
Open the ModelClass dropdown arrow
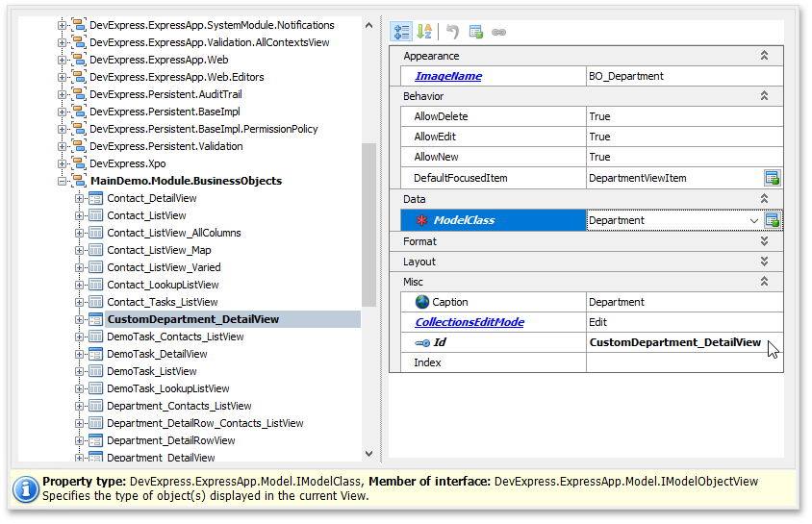tap(753, 220)
